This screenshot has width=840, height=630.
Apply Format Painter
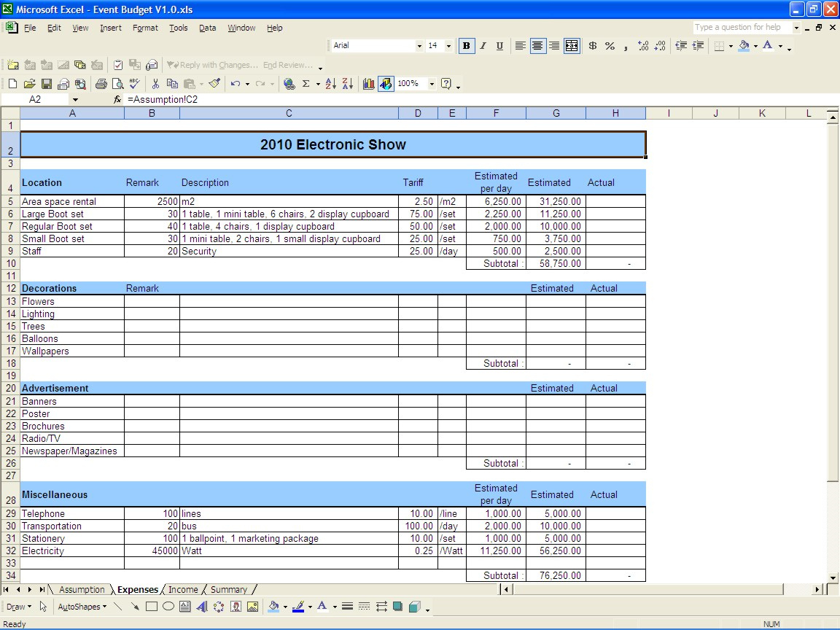214,83
